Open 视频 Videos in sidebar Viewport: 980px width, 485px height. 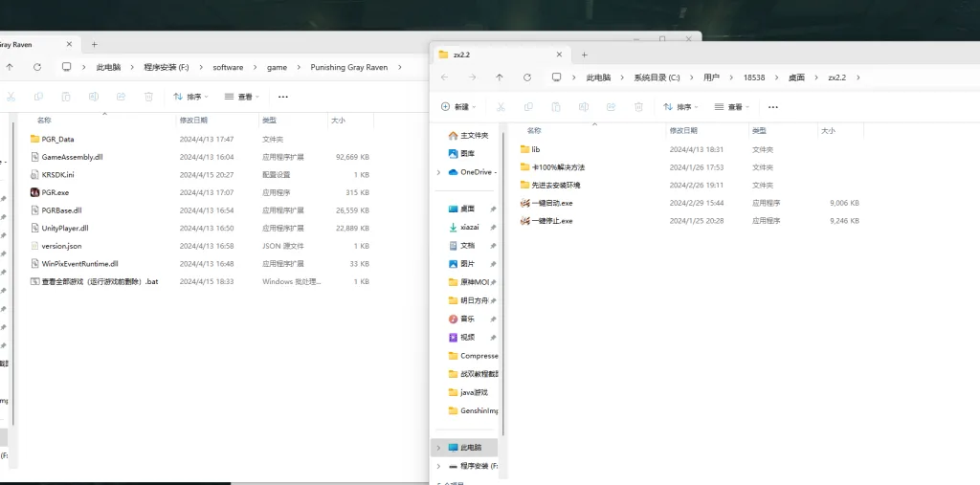point(461,337)
